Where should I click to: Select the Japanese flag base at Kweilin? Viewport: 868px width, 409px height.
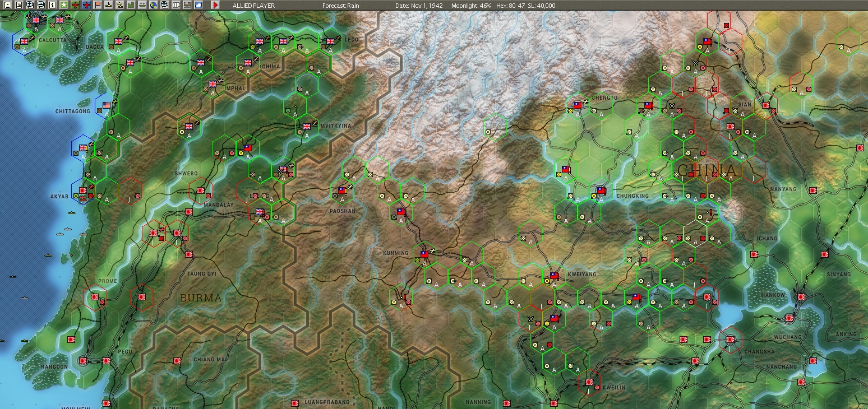[x=589, y=382]
